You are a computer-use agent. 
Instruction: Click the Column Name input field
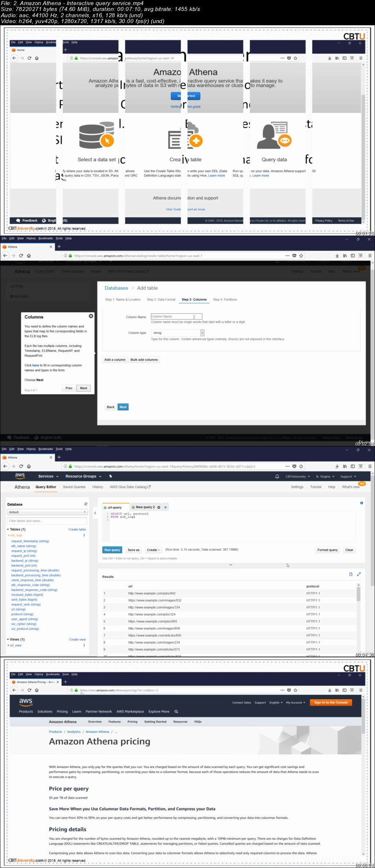click(x=177, y=316)
